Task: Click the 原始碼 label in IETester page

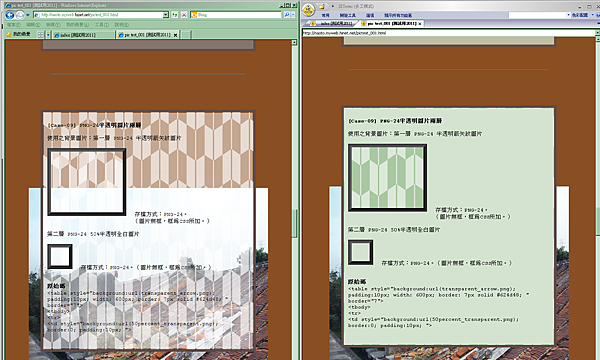Action: coord(357,282)
